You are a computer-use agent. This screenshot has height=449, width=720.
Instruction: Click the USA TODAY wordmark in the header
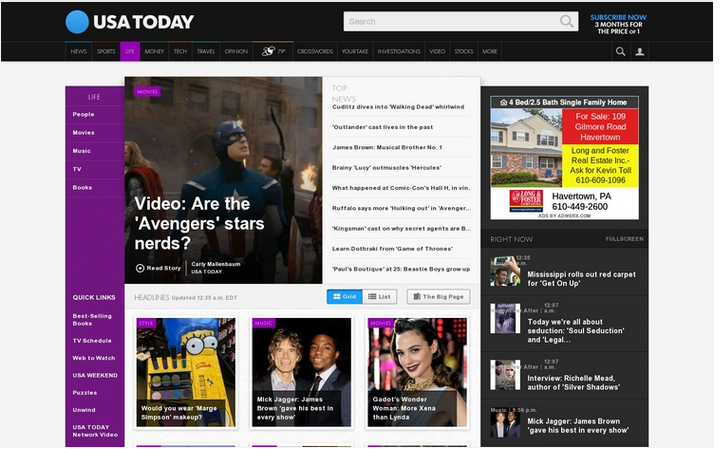click(144, 22)
